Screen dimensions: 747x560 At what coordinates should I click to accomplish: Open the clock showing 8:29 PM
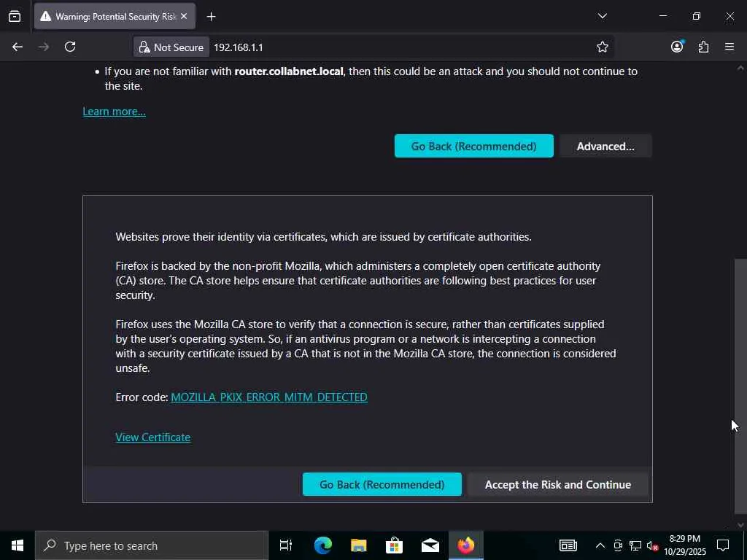click(x=685, y=545)
